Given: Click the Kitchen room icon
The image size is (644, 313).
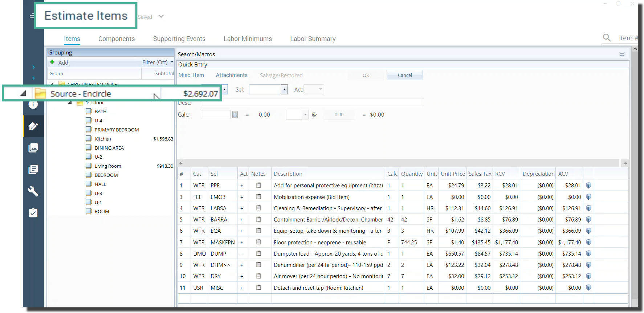Looking at the screenshot, I should click(x=89, y=138).
